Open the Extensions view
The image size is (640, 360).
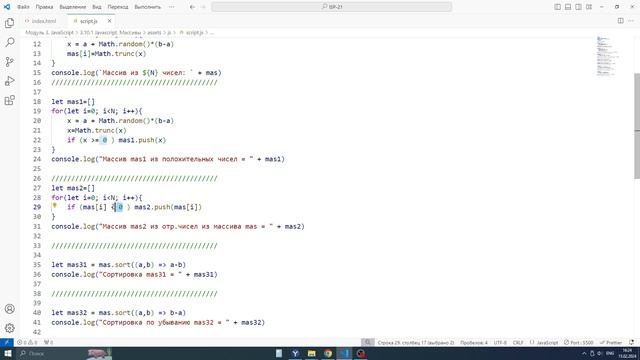click(9, 100)
